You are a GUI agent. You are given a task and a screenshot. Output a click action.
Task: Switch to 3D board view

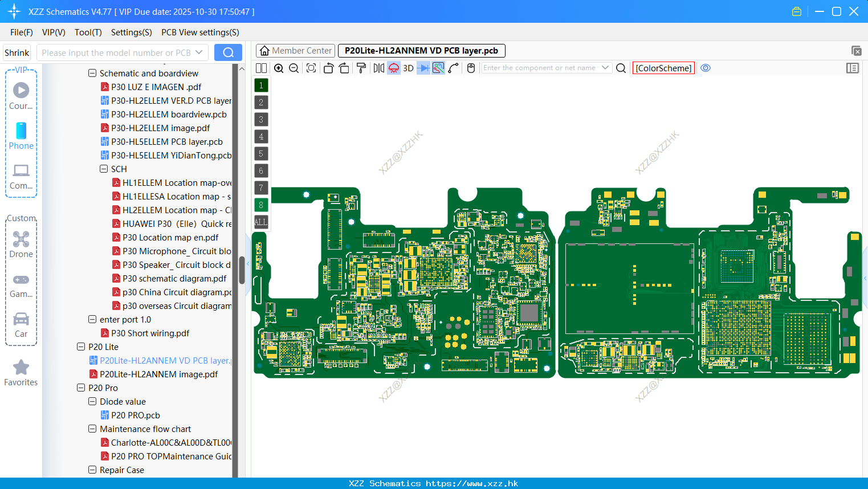pyautogui.click(x=408, y=68)
